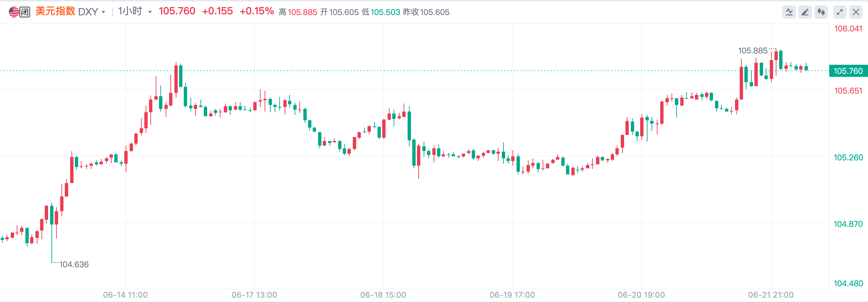
Task: Click the 106.041 price axis label
Action: tap(848, 29)
